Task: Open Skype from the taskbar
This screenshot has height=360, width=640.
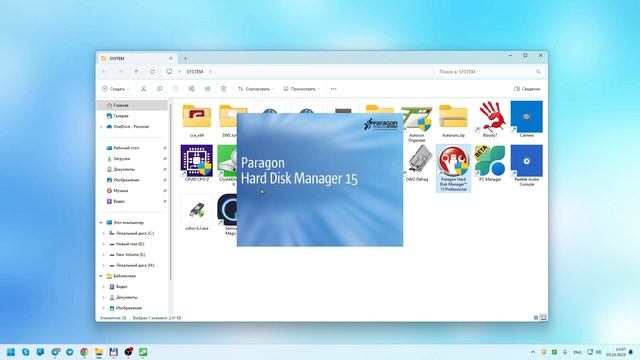Action: pyautogui.click(x=26, y=352)
